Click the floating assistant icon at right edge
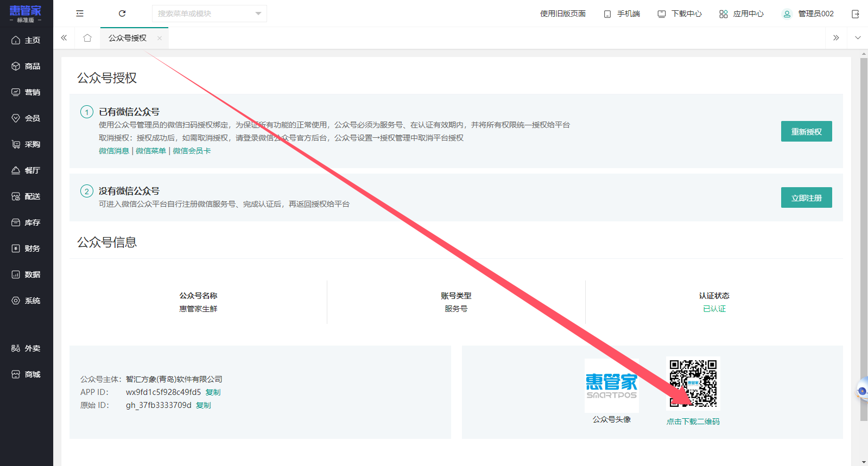 (862, 390)
